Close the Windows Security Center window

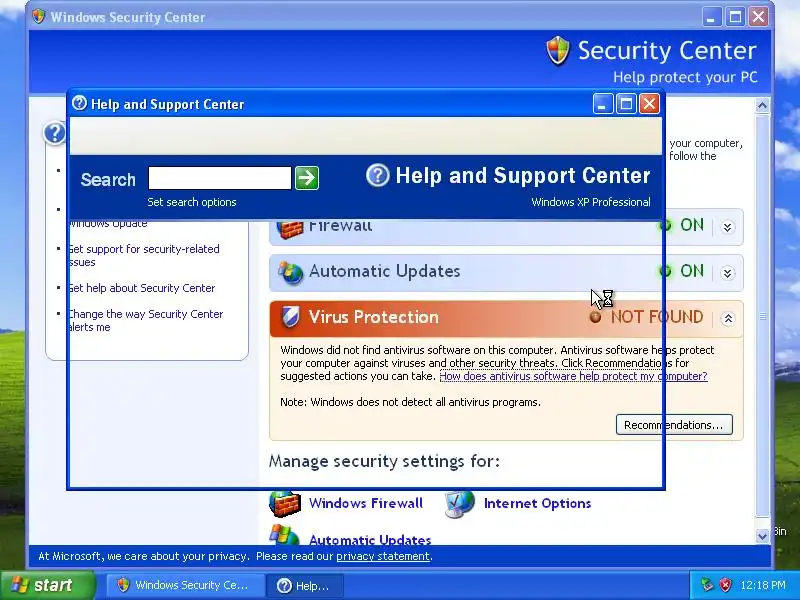pyautogui.click(x=759, y=17)
